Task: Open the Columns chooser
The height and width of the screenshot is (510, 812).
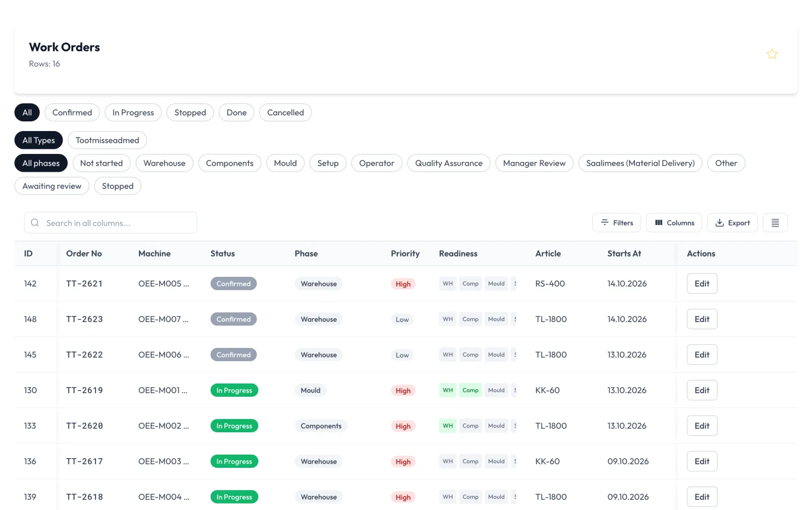Action: point(674,223)
